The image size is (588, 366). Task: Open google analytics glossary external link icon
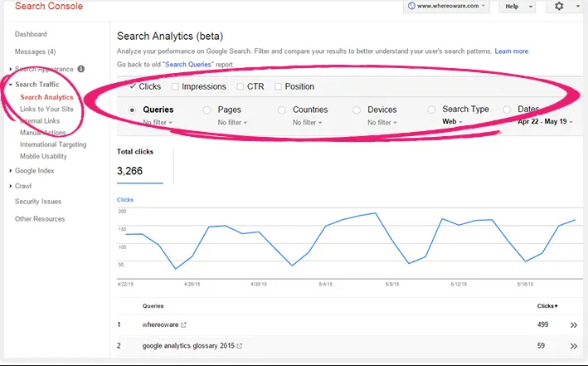pyautogui.click(x=239, y=346)
